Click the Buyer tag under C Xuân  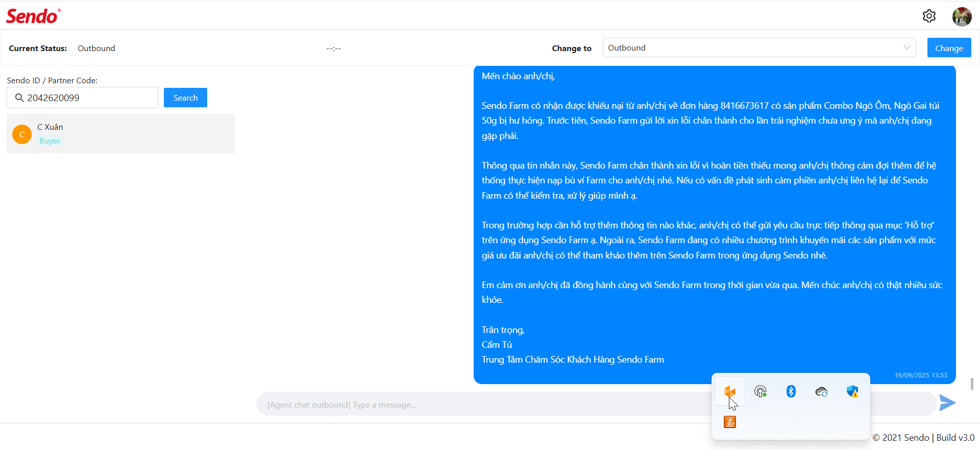(50, 141)
